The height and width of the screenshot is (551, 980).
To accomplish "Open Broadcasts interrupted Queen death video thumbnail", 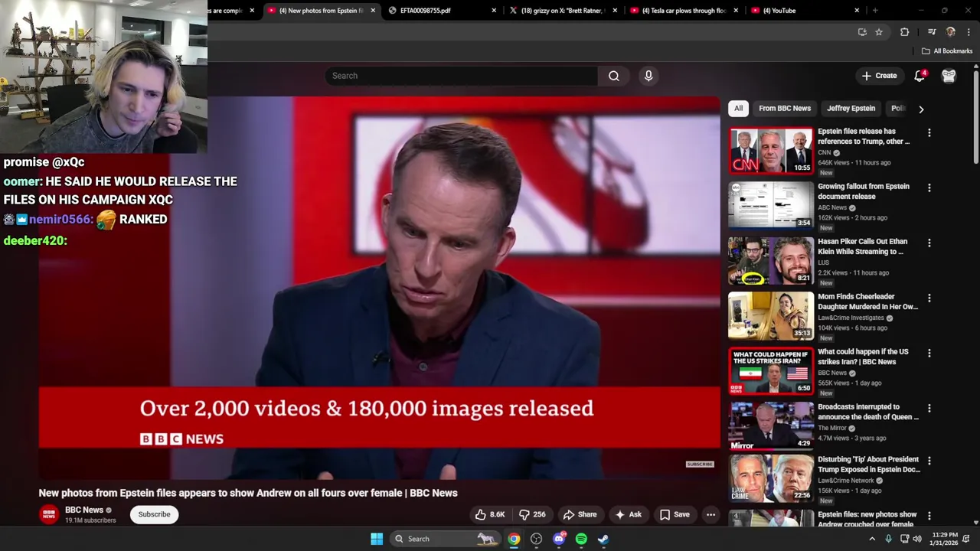I will pyautogui.click(x=770, y=425).
